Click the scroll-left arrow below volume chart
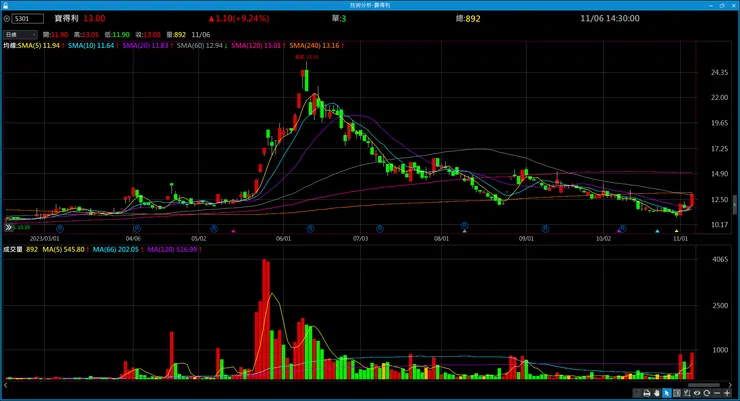The image size is (740, 401). (6, 385)
